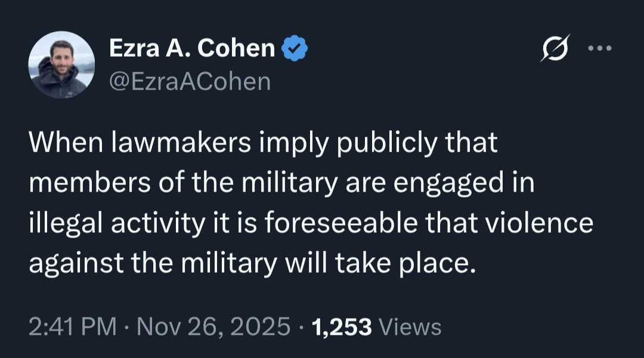This screenshot has height=358, width=644.
Task: Open the 1,253 view count number
Action: click(x=342, y=326)
